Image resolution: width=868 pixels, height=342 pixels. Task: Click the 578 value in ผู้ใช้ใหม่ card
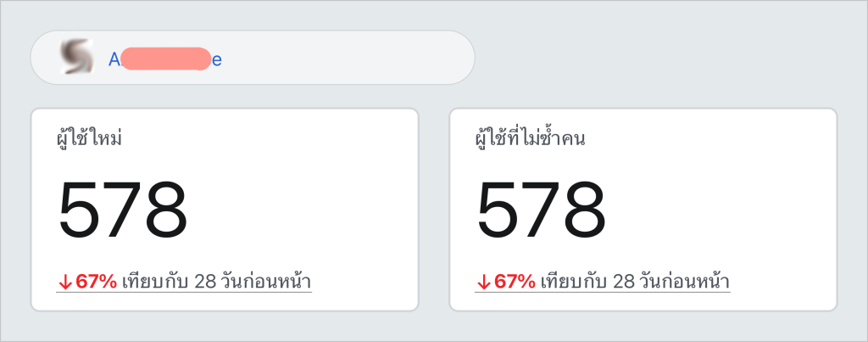click(123, 210)
